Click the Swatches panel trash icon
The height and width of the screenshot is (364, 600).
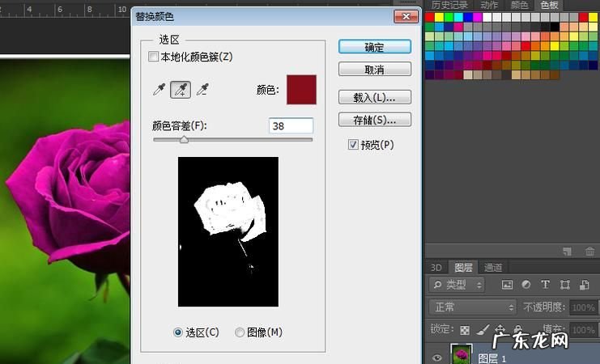point(589,252)
